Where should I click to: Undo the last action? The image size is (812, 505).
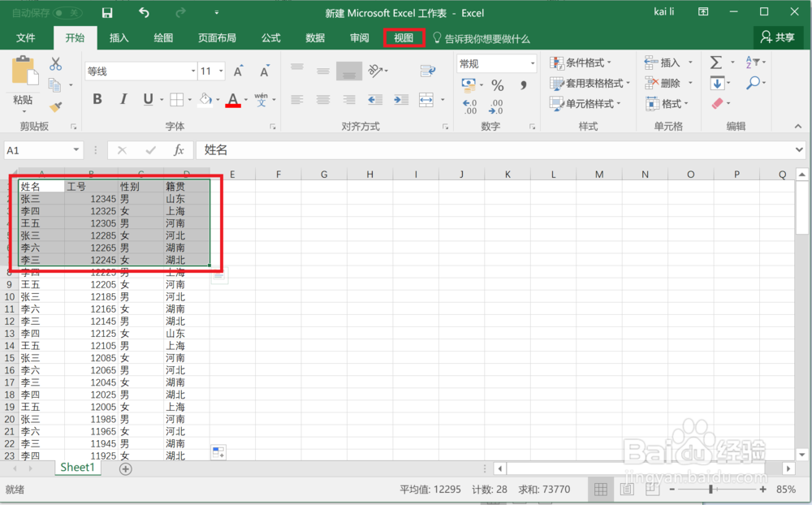(x=144, y=13)
